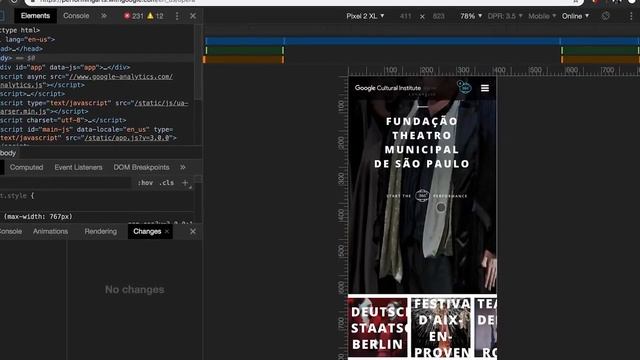640x360 pixels.
Task: Open the device toolbar more options menu
Action: [x=631, y=16]
